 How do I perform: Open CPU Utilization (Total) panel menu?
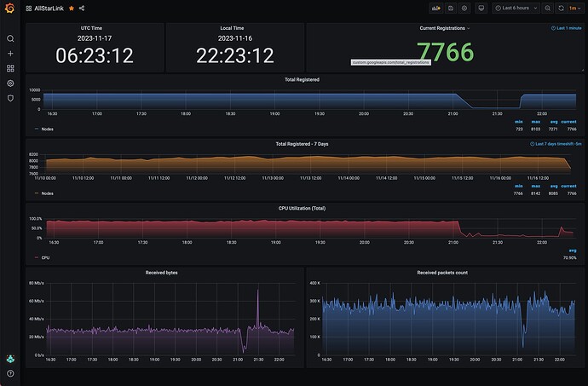(302, 208)
